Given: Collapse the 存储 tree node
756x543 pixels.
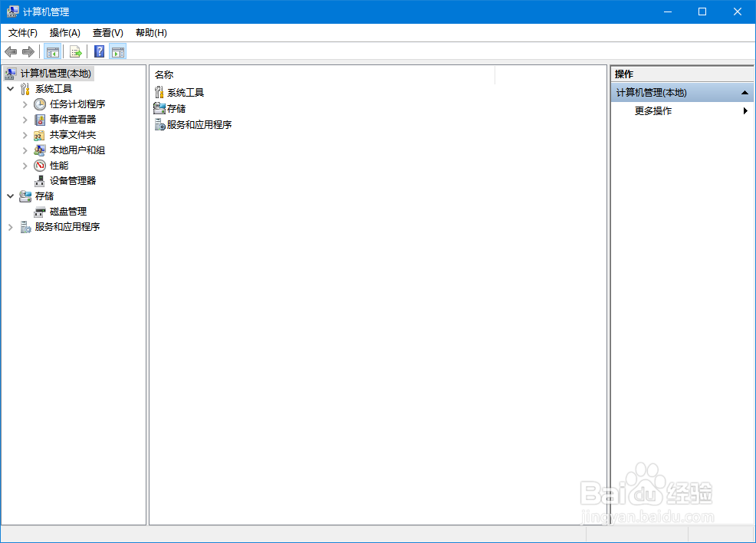Looking at the screenshot, I should pos(11,196).
